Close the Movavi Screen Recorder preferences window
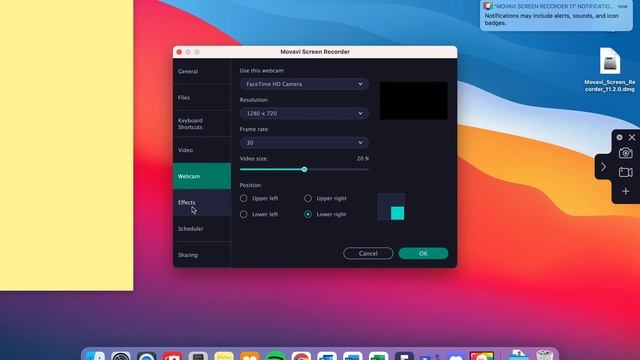The image size is (640, 360). [179, 52]
